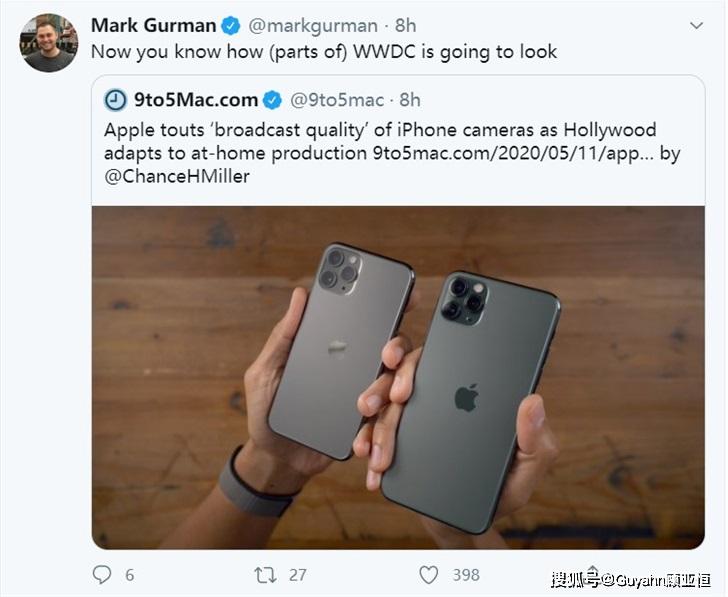Click the verified badge beside 9to5Mac.com

click(272, 100)
